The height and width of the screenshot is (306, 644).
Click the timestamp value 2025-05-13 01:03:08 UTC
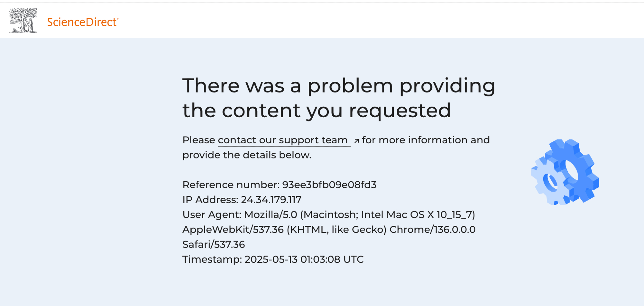[x=304, y=259]
